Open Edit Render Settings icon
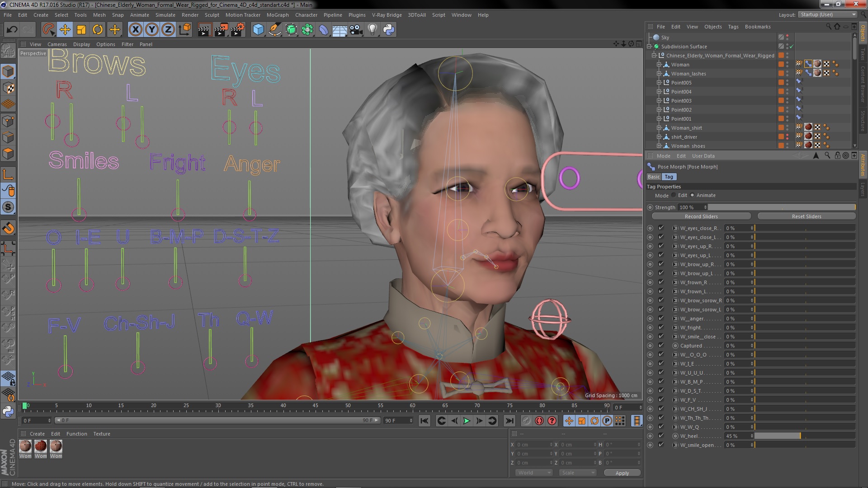 (238, 30)
